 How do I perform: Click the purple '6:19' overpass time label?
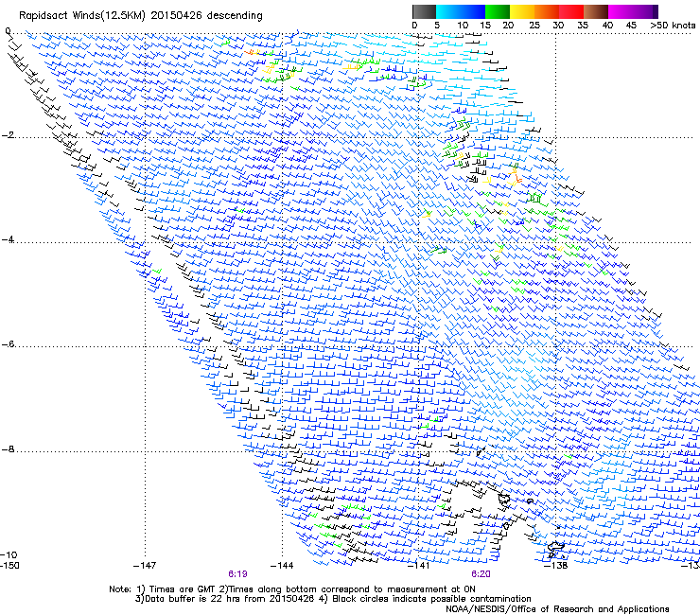(238, 574)
